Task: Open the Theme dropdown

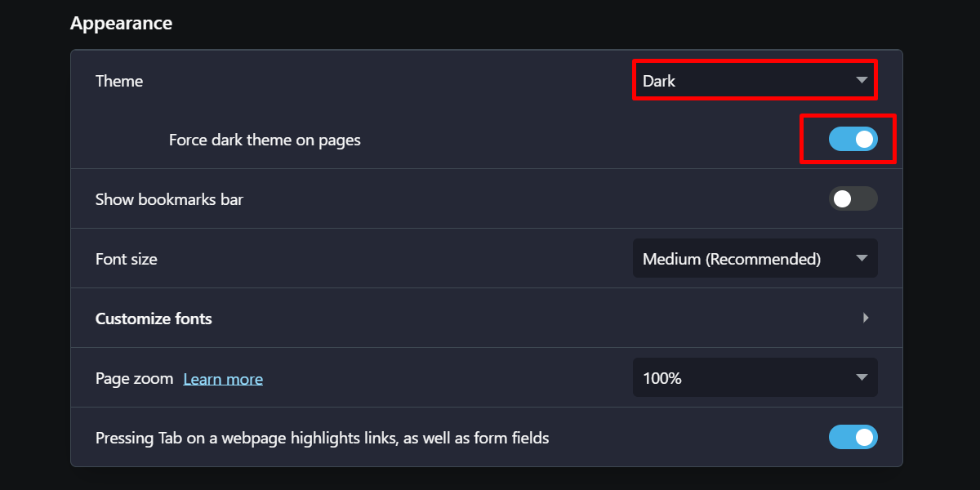Action: click(754, 80)
